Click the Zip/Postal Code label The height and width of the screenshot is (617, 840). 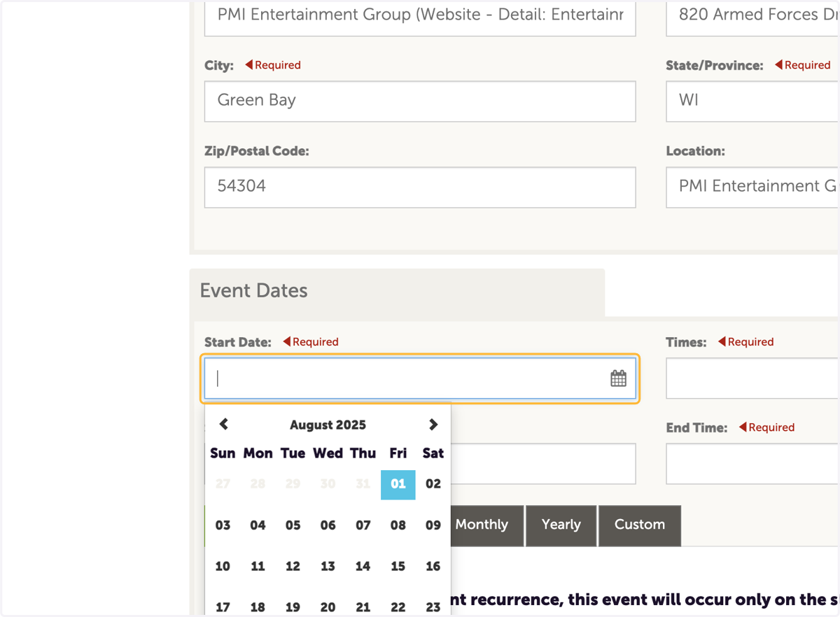point(257,151)
